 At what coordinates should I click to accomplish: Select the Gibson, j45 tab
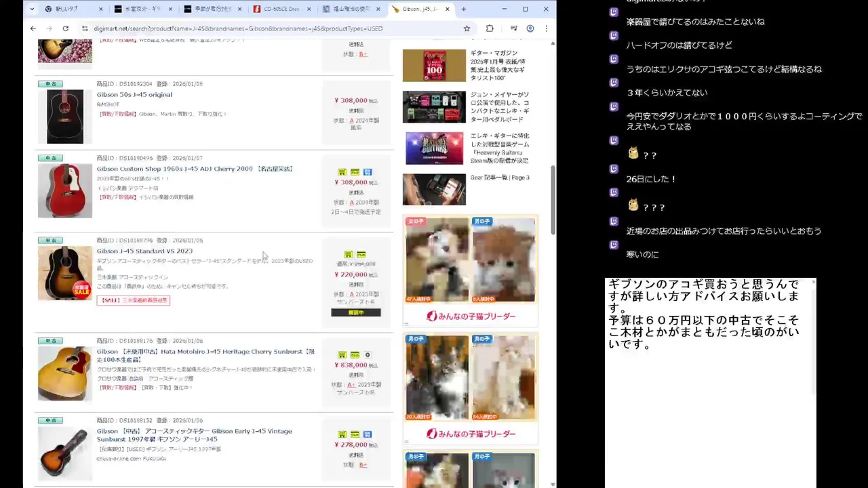420,9
